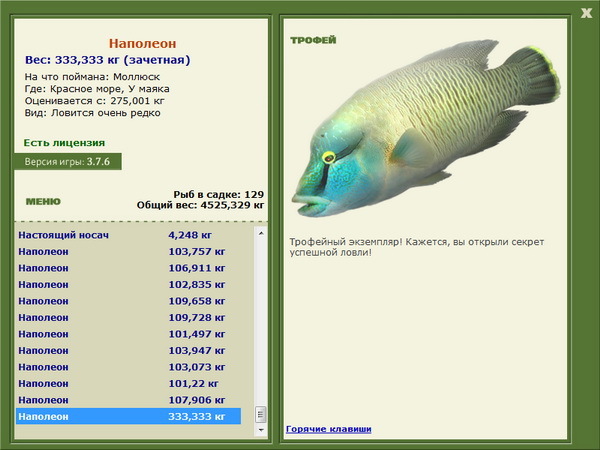Select Наполеон 103,947 кг row

[x=129, y=351]
